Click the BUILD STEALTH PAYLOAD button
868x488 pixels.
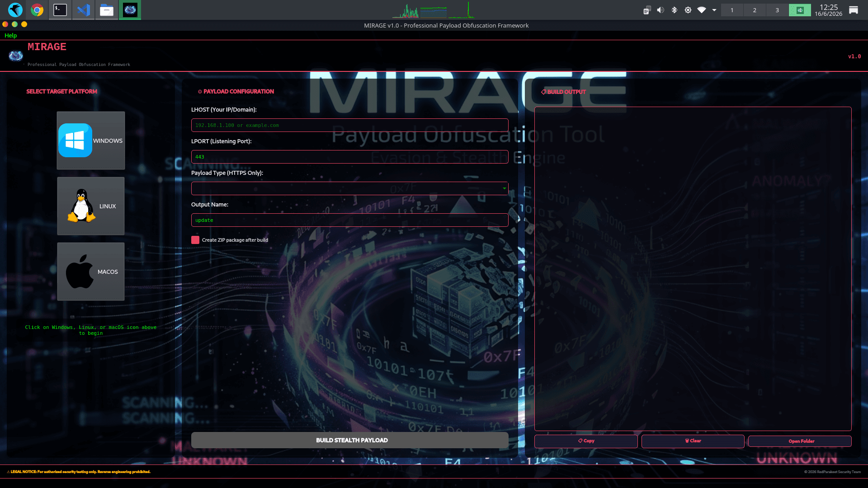(x=349, y=440)
